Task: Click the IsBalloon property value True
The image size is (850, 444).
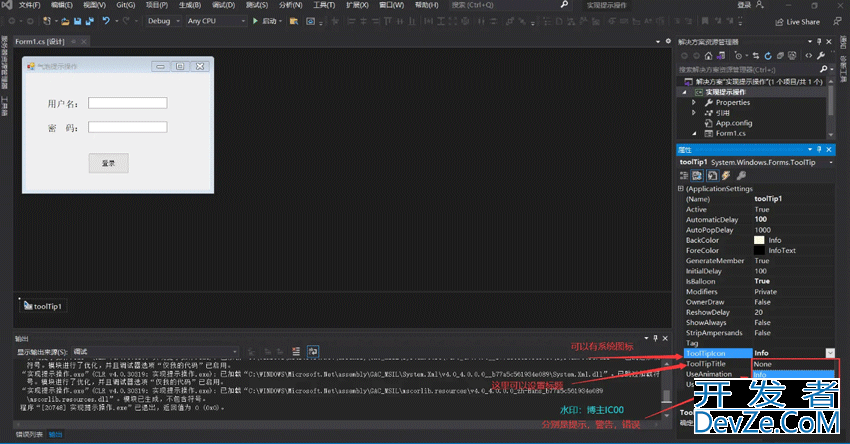Action: pyautogui.click(x=762, y=281)
